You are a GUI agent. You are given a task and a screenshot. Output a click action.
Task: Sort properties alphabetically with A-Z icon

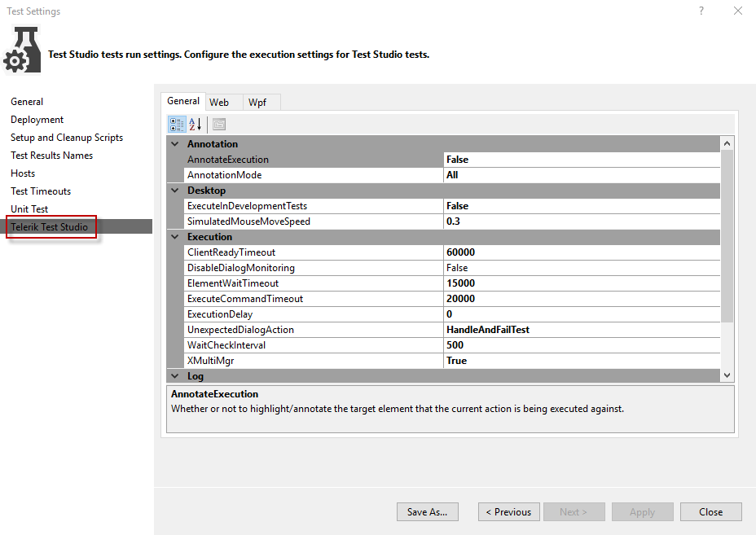click(x=196, y=125)
